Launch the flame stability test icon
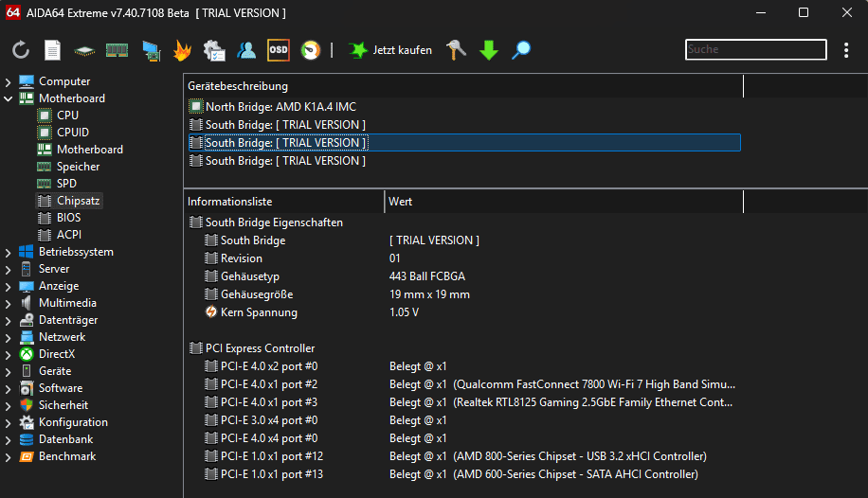This screenshot has width=868, height=498. pos(182,50)
